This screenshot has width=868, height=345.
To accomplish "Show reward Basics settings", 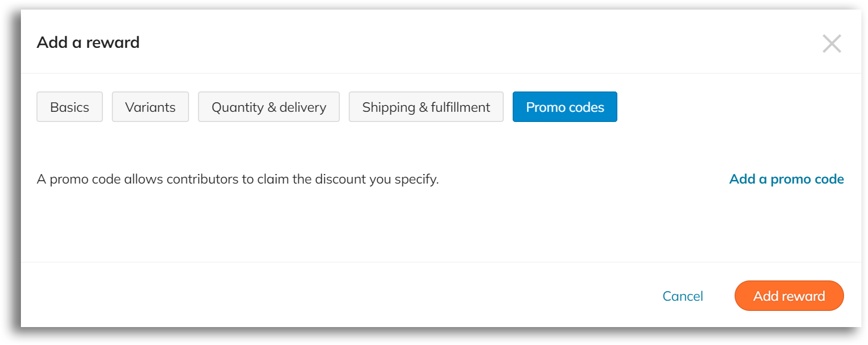I will [69, 107].
